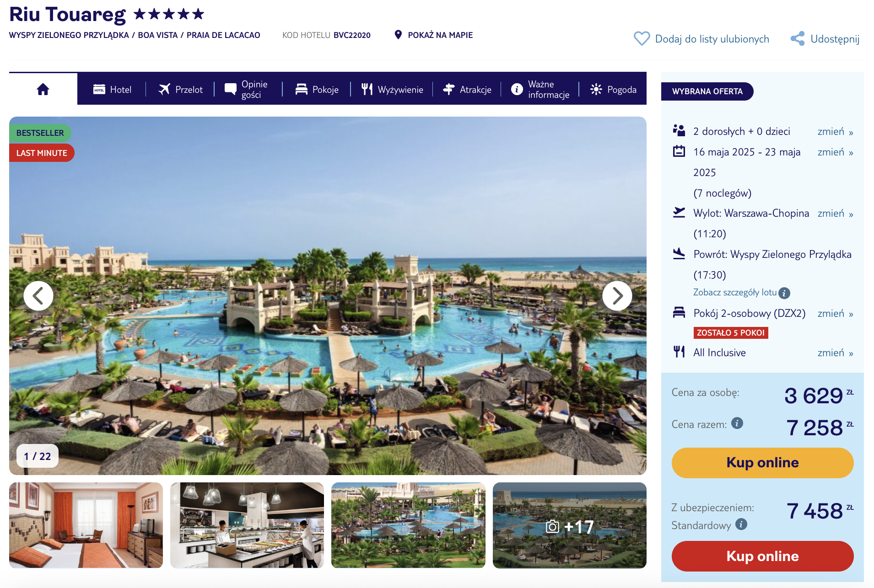Open the Pogoda tab
This screenshot has height=588, width=874.
click(x=613, y=90)
